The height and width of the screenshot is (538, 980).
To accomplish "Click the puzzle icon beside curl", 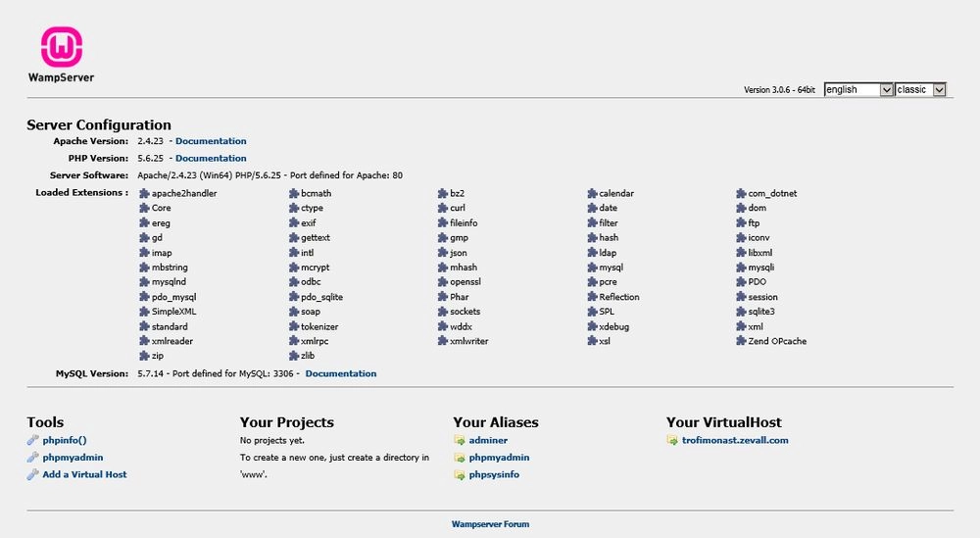I will pos(443,208).
